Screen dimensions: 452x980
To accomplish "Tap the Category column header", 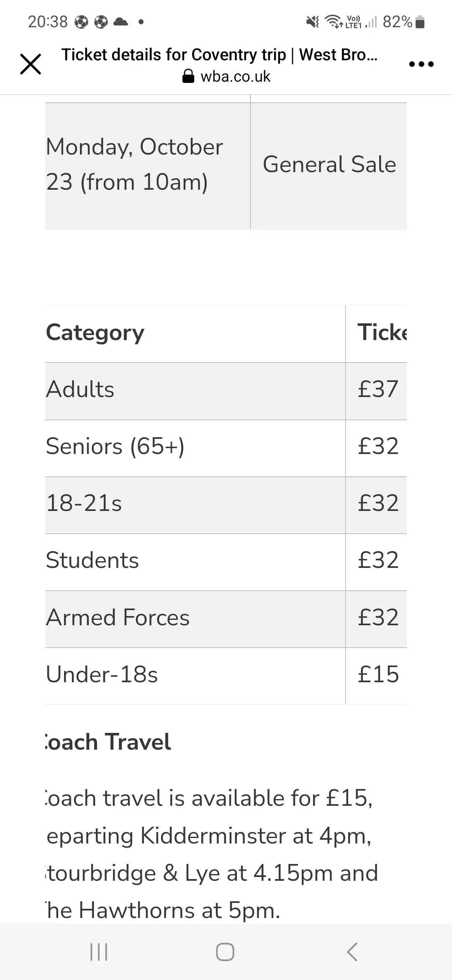I will [x=95, y=333].
